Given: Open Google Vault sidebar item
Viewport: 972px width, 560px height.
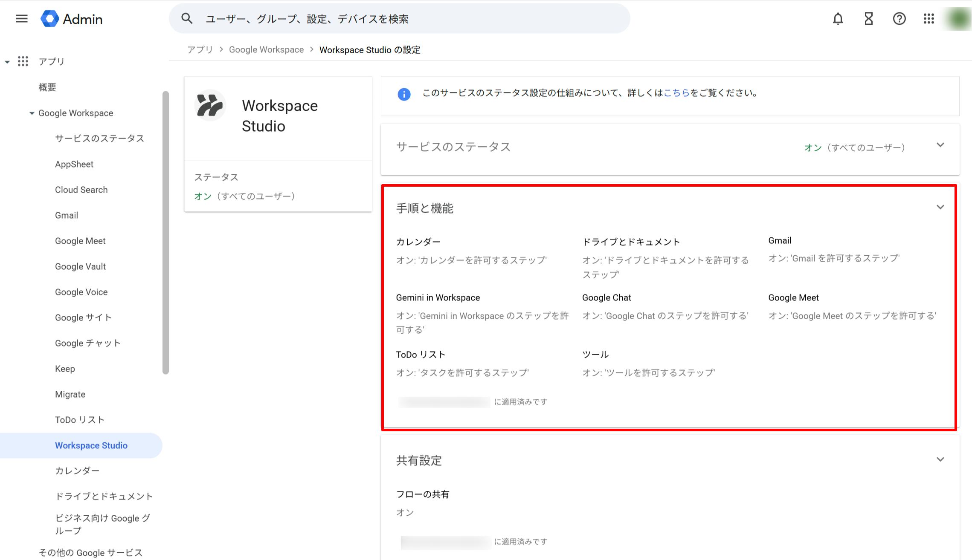Looking at the screenshot, I should (x=80, y=266).
